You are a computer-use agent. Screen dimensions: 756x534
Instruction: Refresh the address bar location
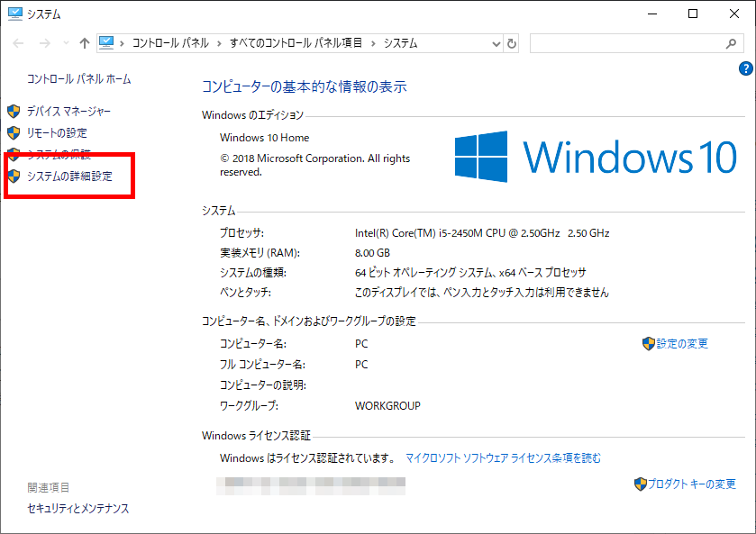tap(512, 43)
